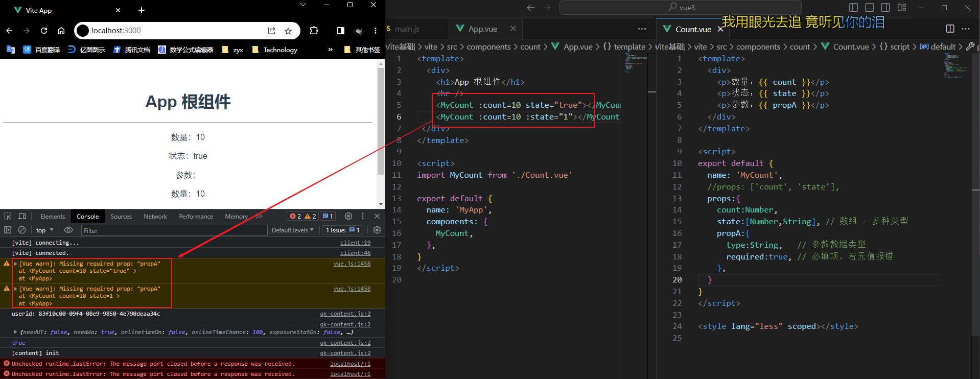This screenshot has width=980, height=379.
Task: Switch to the Sources tab
Action: 121,217
